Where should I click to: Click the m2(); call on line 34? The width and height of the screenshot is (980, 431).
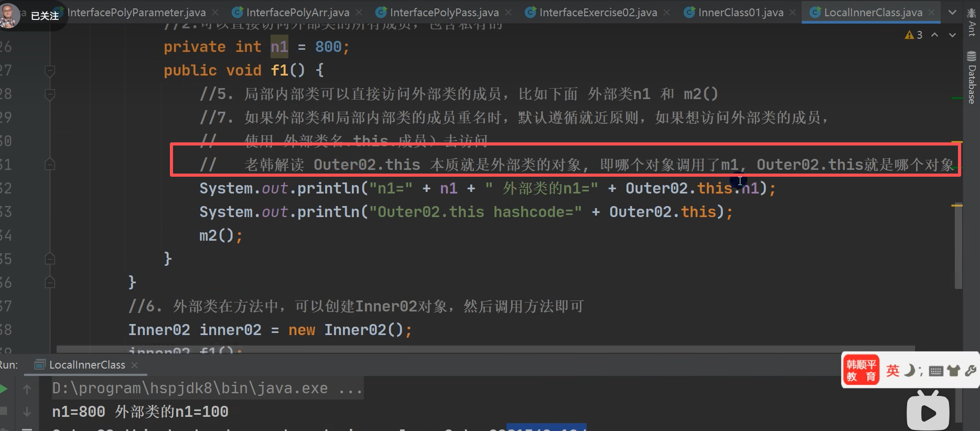click(x=221, y=235)
